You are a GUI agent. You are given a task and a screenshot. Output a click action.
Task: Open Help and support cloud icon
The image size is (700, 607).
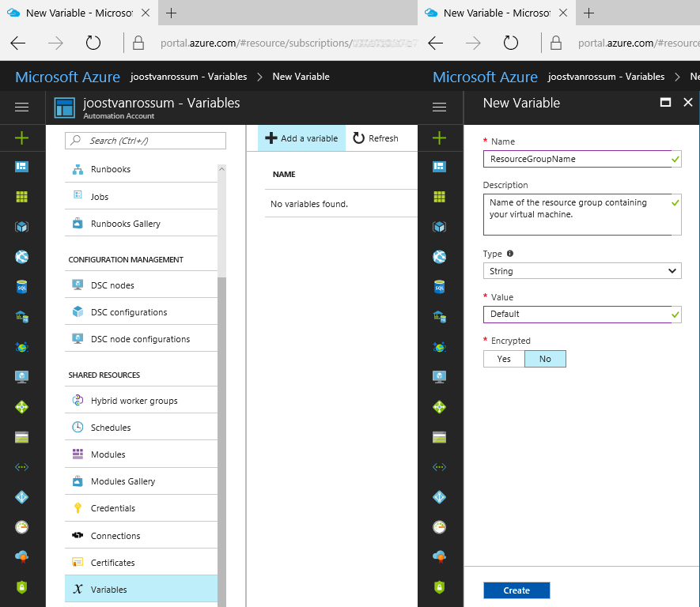21,556
